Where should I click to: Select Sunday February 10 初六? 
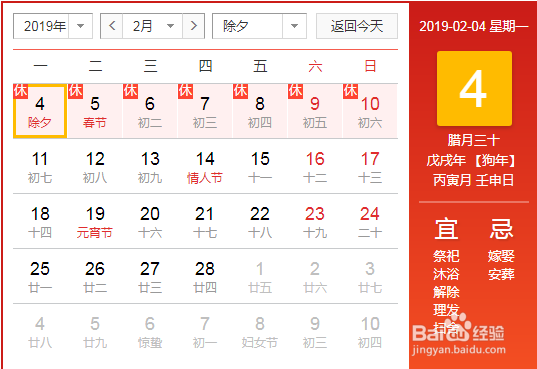(370, 111)
